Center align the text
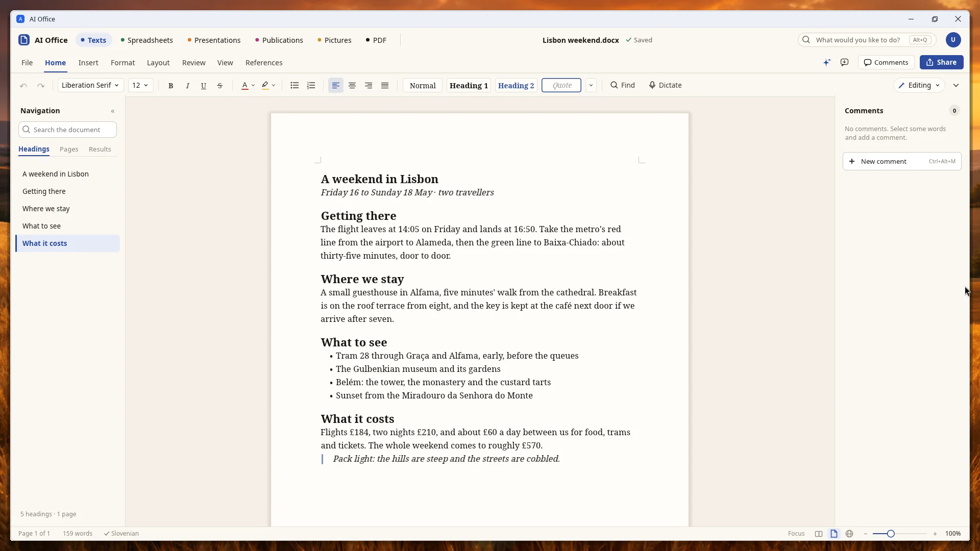This screenshot has width=980, height=551. click(352, 86)
